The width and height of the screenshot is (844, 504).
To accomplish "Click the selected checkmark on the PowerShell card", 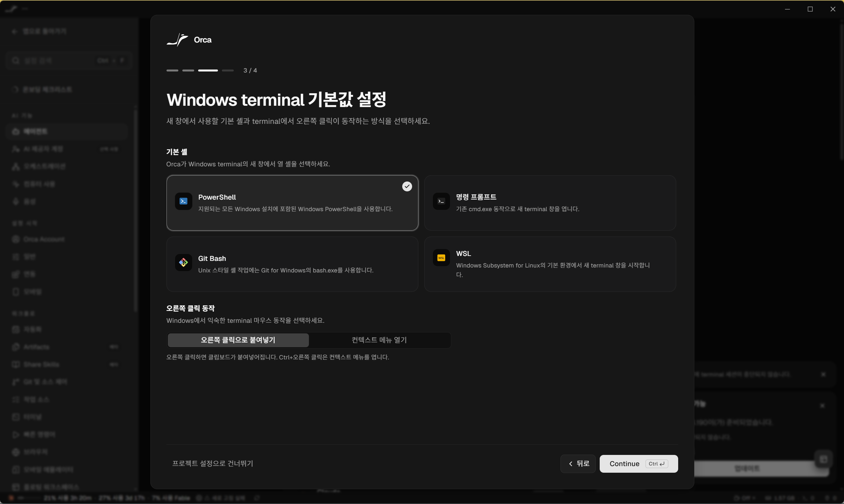I will pyautogui.click(x=407, y=186).
